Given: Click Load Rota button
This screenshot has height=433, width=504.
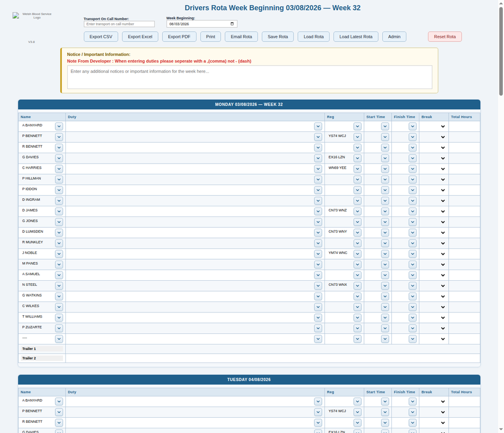Looking at the screenshot, I should [x=313, y=37].
